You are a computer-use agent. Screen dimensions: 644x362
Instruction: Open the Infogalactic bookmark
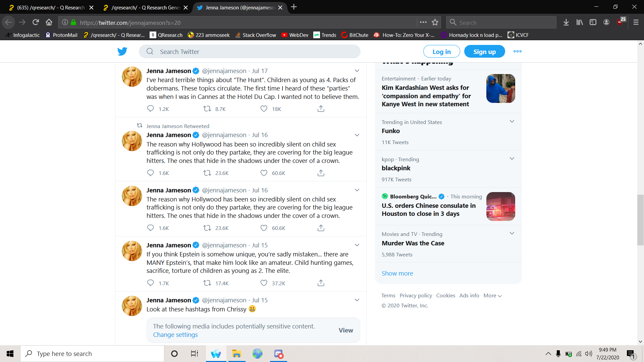22,35
